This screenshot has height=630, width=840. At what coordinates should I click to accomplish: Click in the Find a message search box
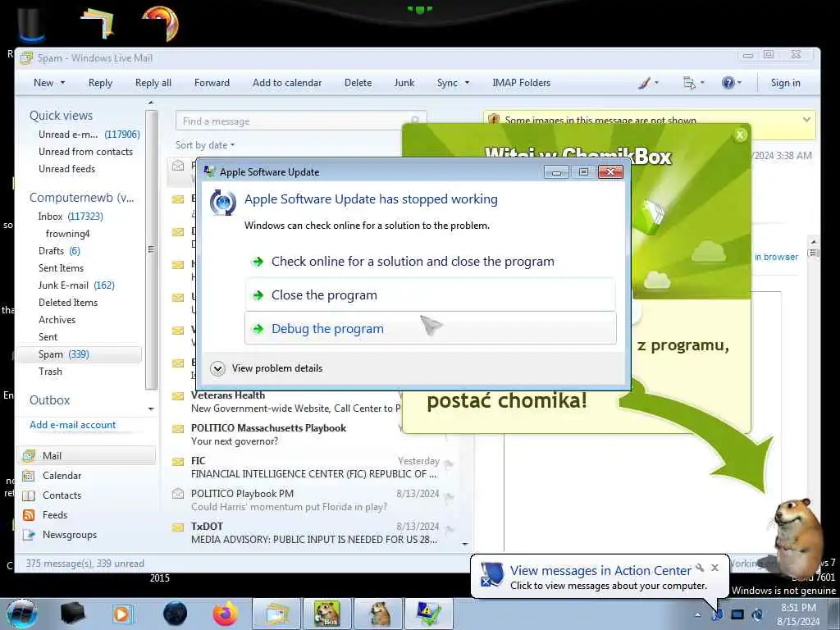pyautogui.click(x=300, y=121)
